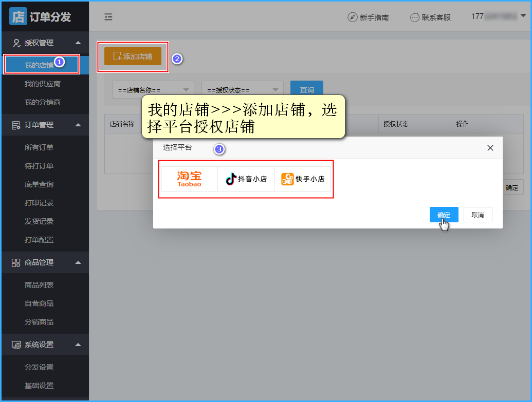Open 打印记录 page

[x=39, y=203]
